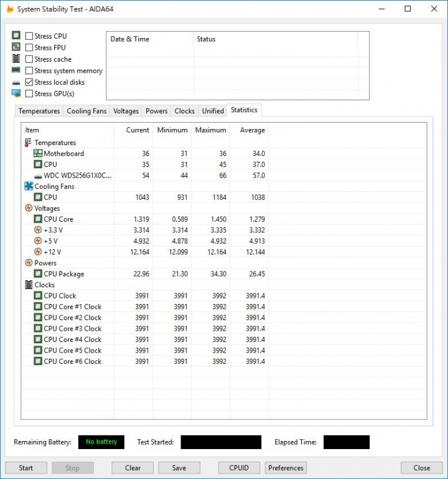Click the thermometer icon of Temperatures group
This screenshot has height=479, width=448.
point(28,143)
